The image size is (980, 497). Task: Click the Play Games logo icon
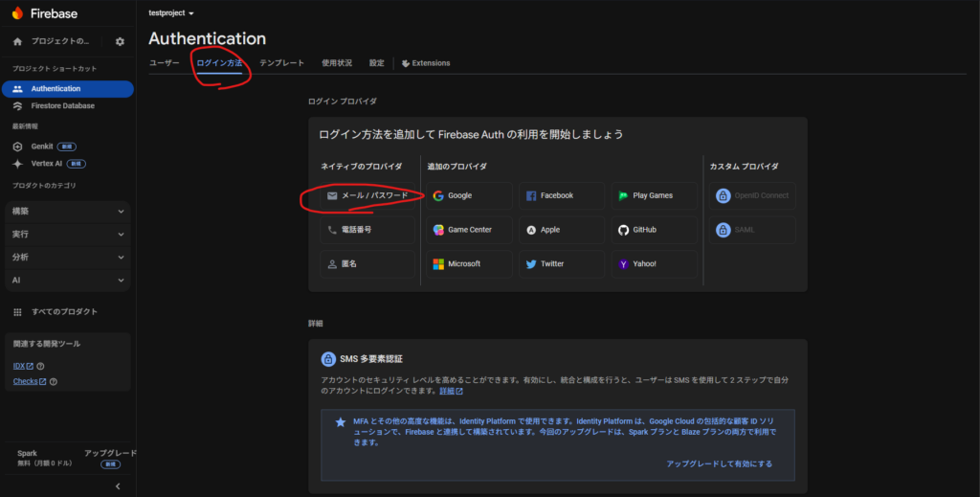[623, 195]
